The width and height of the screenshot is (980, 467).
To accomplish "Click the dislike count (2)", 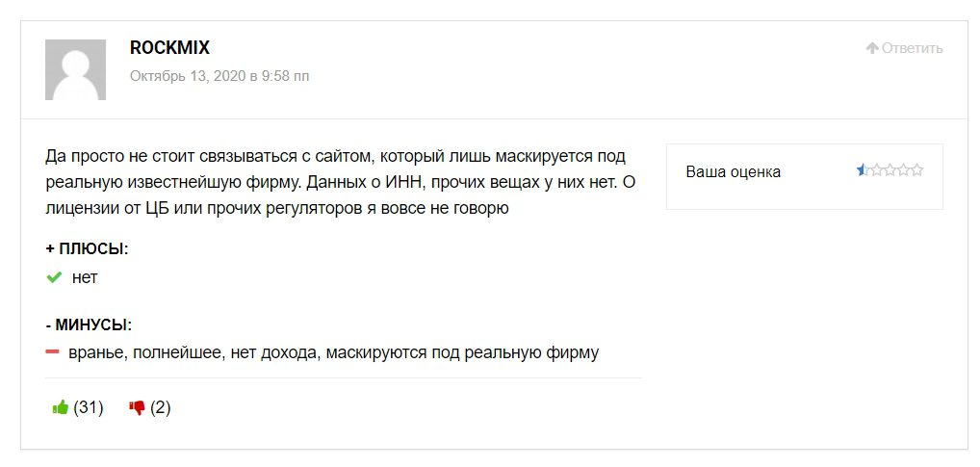I will pyautogui.click(x=160, y=407).
